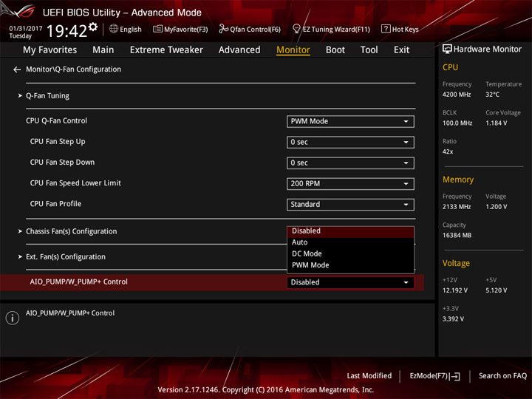Image resolution: width=532 pixels, height=399 pixels.
Task: Open CPU Q-Fan Control dropdown
Action: (x=350, y=121)
